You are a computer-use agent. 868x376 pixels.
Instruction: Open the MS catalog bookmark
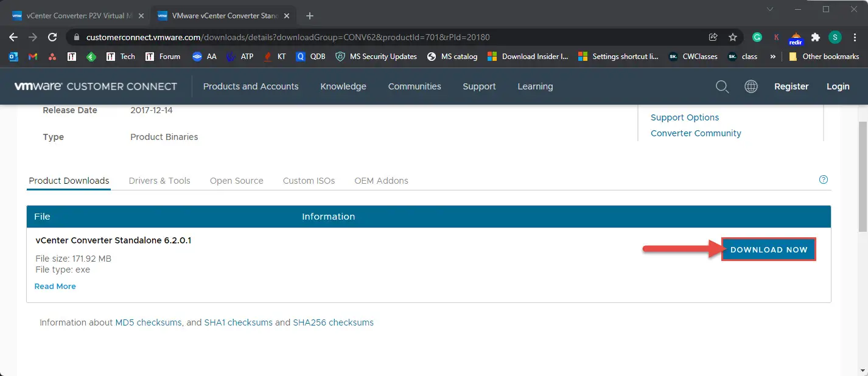coord(452,57)
